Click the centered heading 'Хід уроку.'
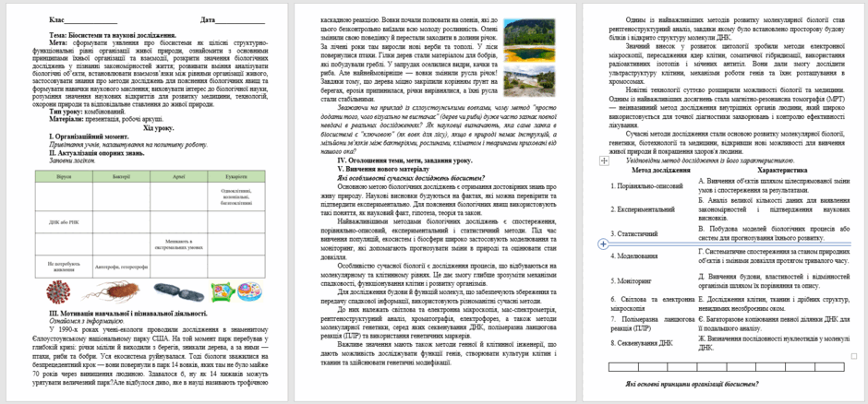This screenshot has height=404, width=868. pos(159,128)
